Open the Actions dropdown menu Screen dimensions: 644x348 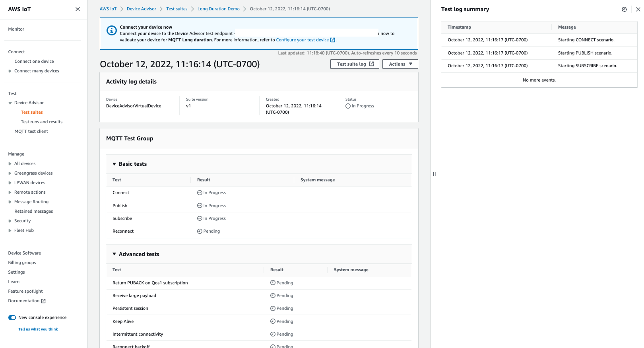400,64
